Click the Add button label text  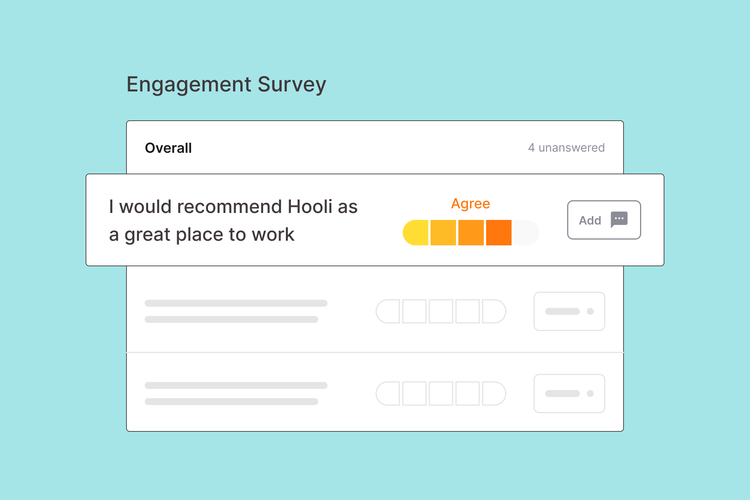(590, 220)
